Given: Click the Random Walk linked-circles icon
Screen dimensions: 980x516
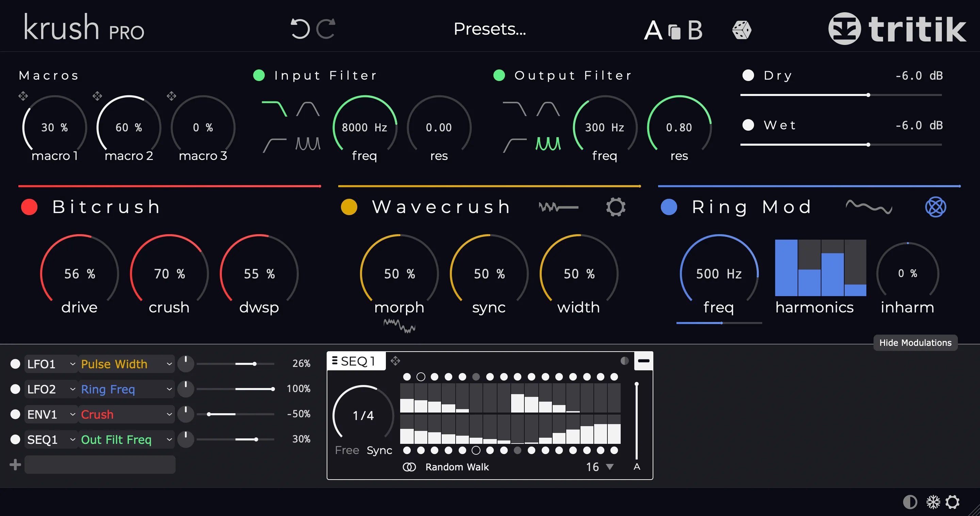Looking at the screenshot, I should [409, 467].
